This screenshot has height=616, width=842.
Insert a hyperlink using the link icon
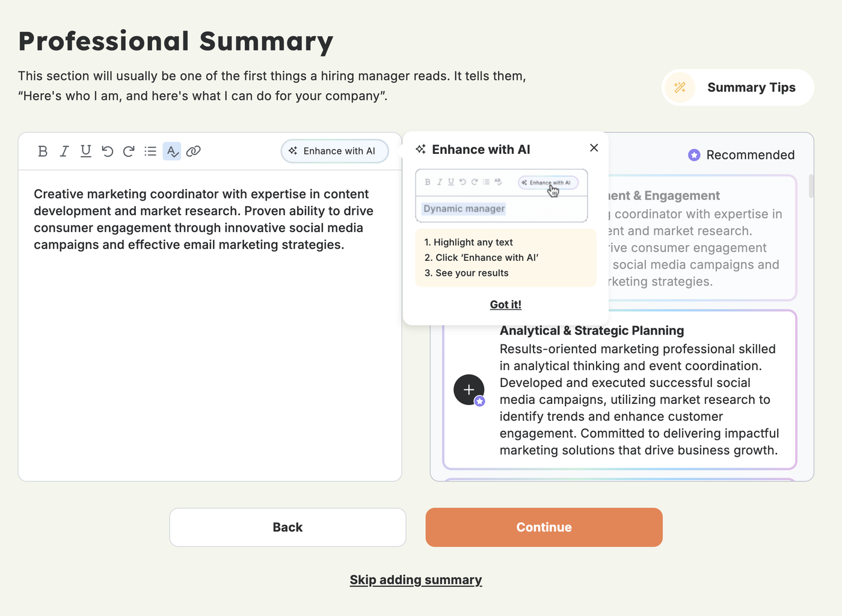(x=193, y=151)
